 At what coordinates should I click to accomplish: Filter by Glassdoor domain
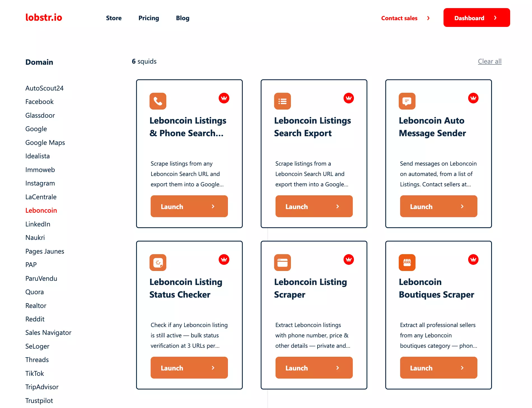(40, 115)
